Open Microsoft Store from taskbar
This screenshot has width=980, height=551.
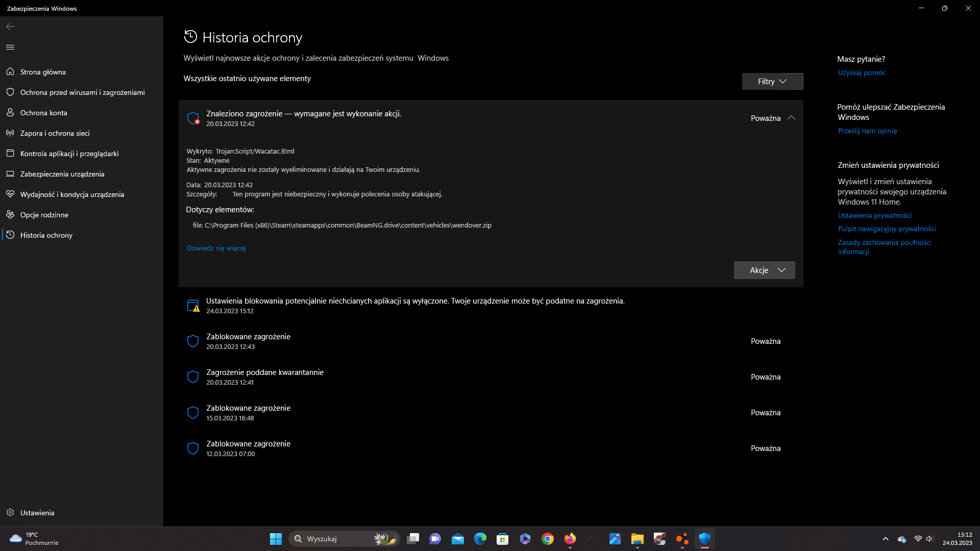pyautogui.click(x=503, y=539)
